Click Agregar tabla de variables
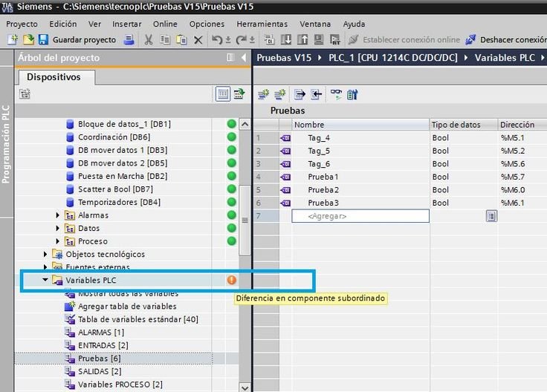Screen dimensions: 547x392 coord(127,307)
